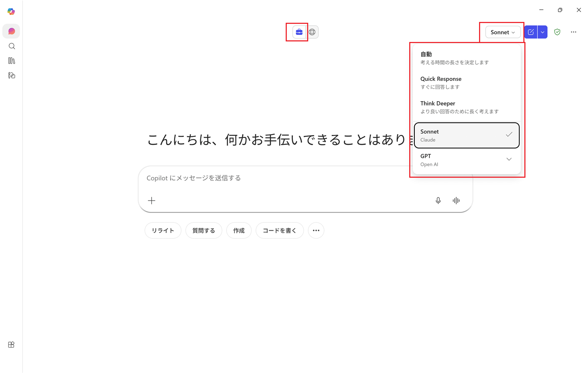Click the 作成 suggestion button
This screenshot has width=588, height=373.
tap(239, 231)
